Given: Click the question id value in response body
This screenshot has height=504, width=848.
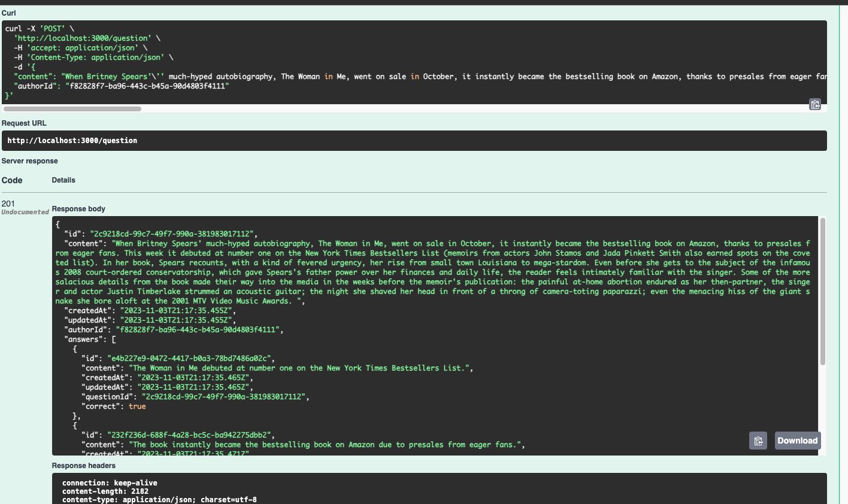Looking at the screenshot, I should point(172,234).
